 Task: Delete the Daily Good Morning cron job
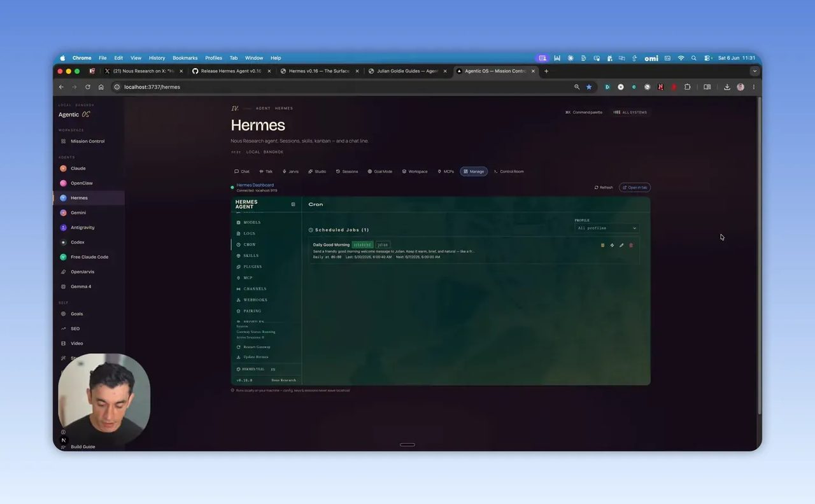pos(631,245)
